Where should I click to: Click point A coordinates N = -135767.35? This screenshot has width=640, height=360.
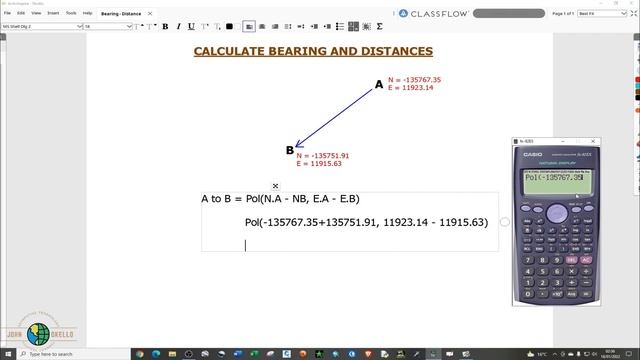tap(414, 80)
